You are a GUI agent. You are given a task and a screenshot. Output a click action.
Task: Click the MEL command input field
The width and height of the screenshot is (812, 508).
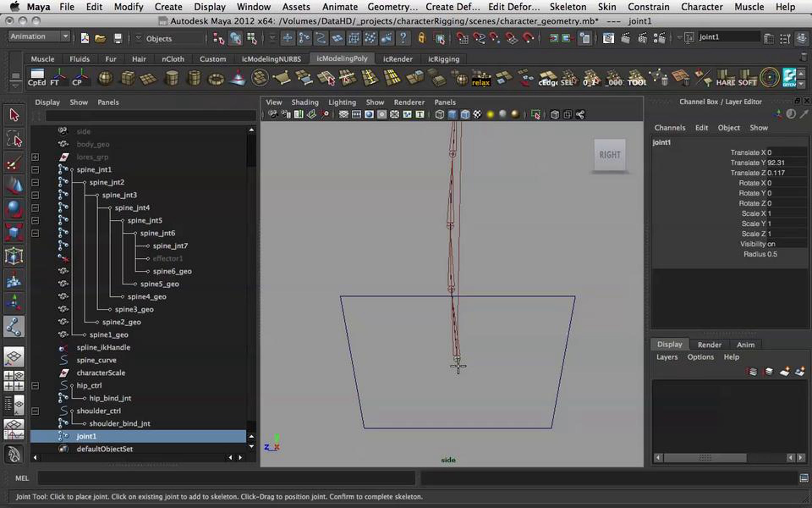click(226, 478)
